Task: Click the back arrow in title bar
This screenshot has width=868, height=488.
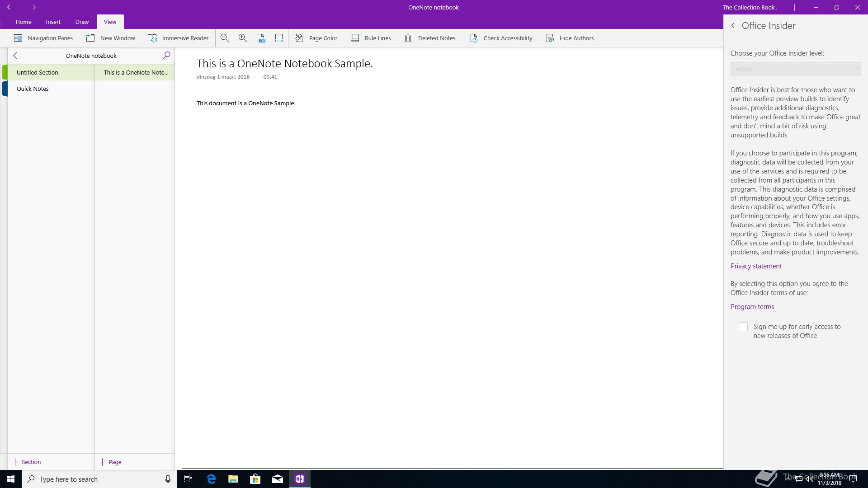Action: point(10,7)
